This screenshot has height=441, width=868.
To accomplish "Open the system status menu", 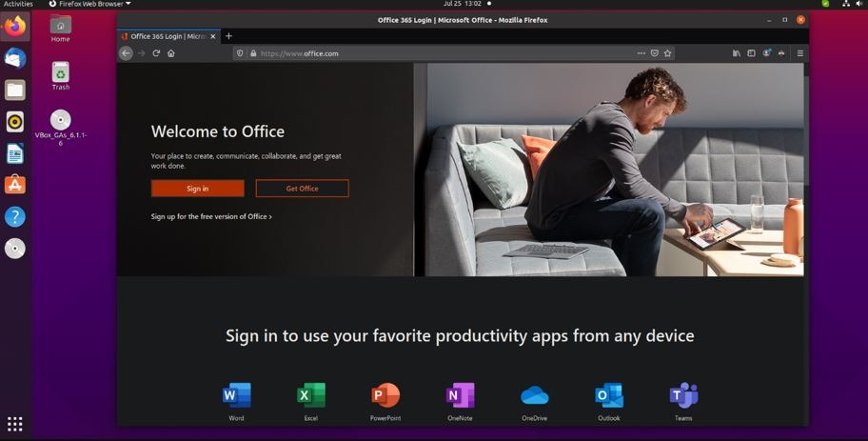I will click(853, 4).
